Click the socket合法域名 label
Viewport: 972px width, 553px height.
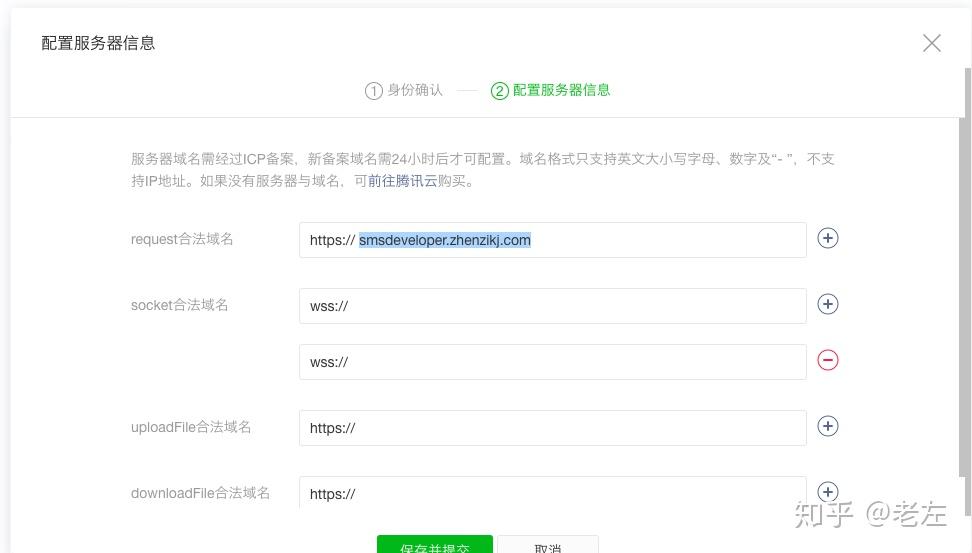tap(179, 305)
